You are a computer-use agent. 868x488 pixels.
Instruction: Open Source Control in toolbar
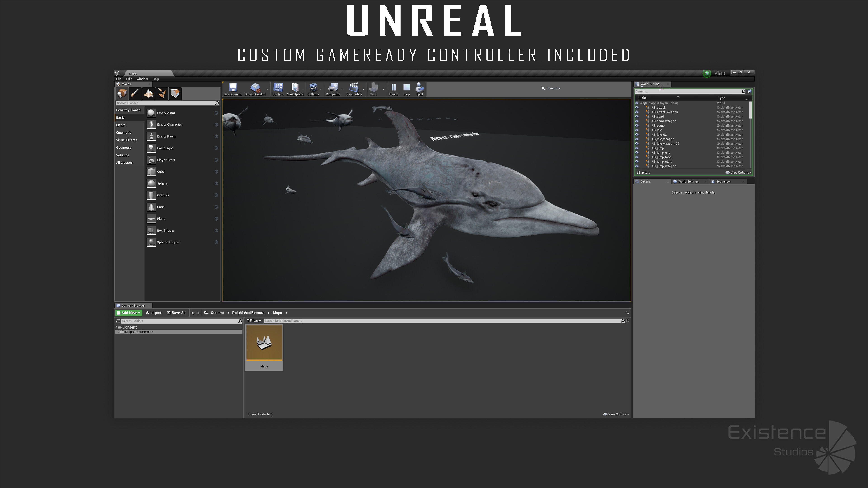[x=255, y=89]
